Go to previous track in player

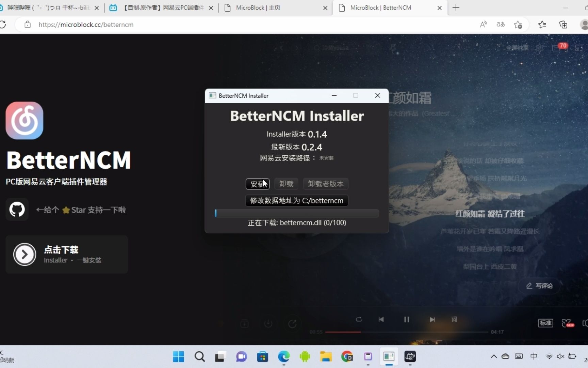(x=381, y=319)
